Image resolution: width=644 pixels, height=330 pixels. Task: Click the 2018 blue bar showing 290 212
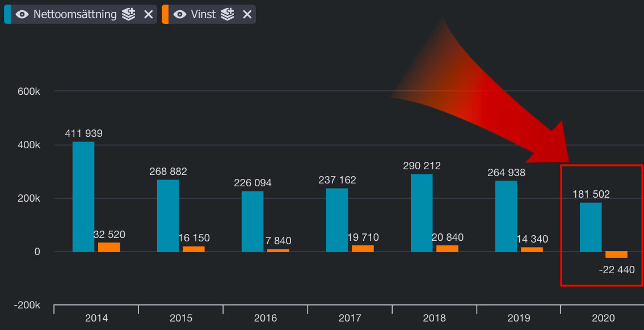tap(422, 213)
